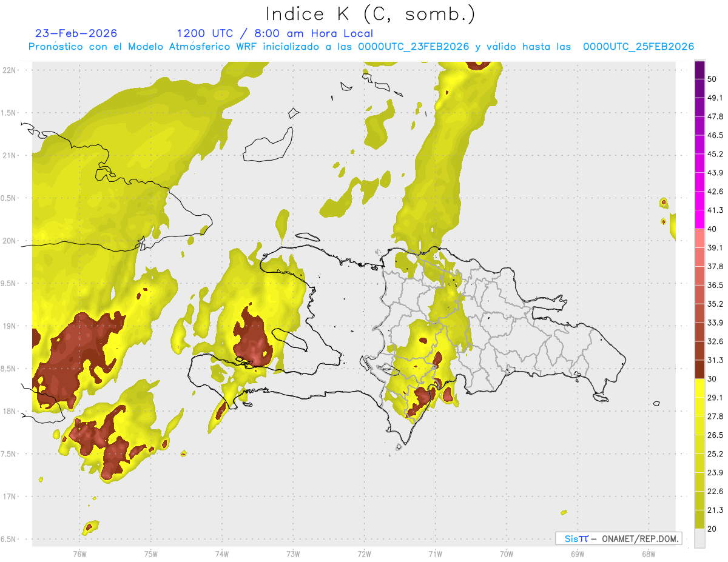Click the legend value "20"
This screenshot has height=562, width=728.
coord(712,529)
